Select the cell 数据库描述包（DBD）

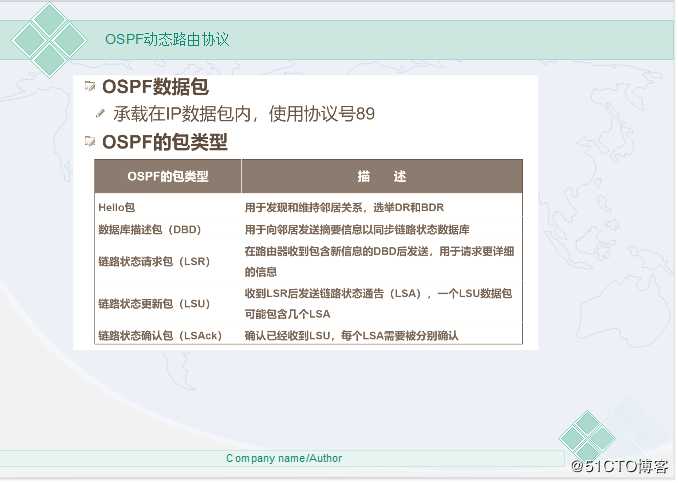click(150, 230)
